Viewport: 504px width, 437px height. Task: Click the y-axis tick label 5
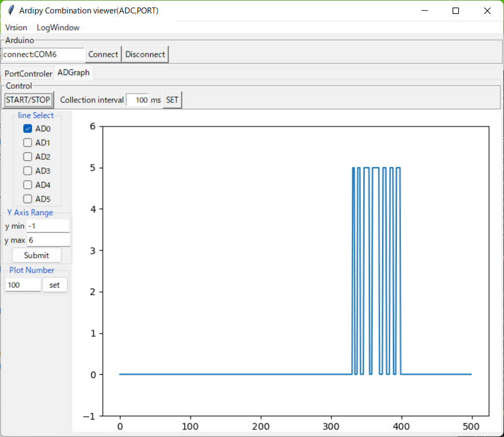click(93, 168)
